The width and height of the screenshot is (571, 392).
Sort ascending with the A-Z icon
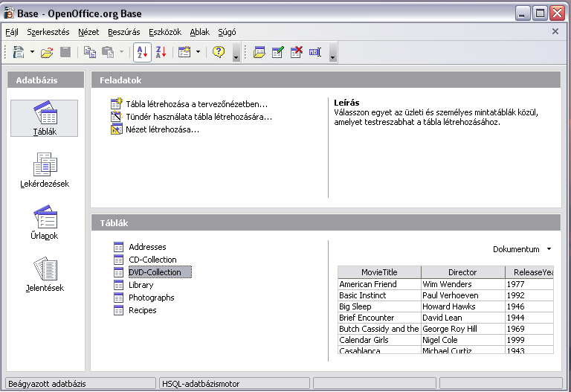[141, 52]
